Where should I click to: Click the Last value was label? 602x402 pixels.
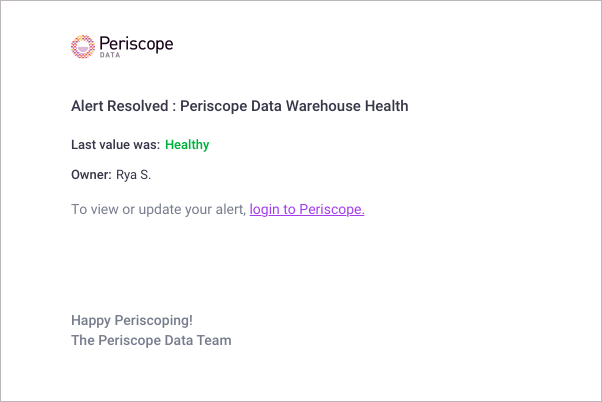[x=115, y=145]
